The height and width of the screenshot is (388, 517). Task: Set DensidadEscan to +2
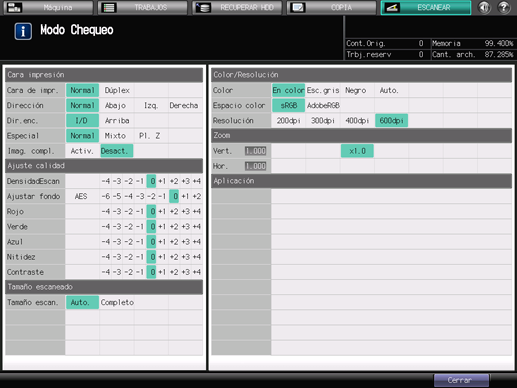[x=174, y=181]
